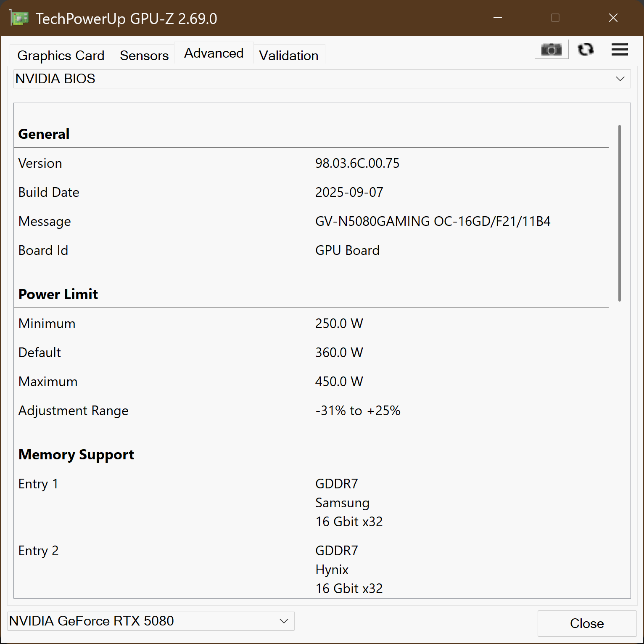The image size is (644, 644).
Task: Select the Message value GV-N5080GAMING
Action: [433, 221]
